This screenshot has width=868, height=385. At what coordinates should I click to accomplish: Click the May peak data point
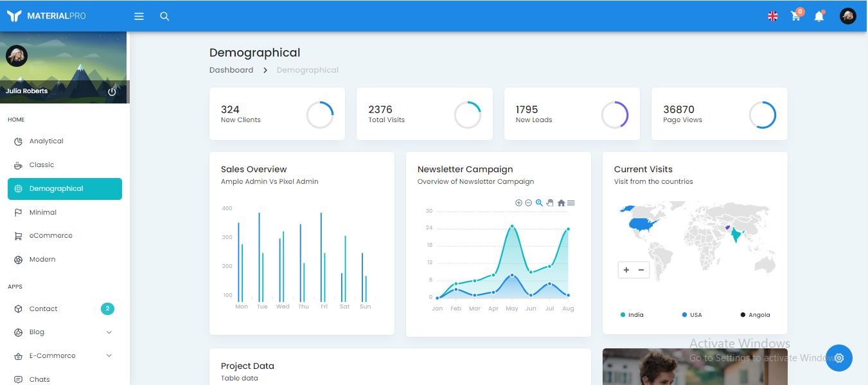pos(512,226)
